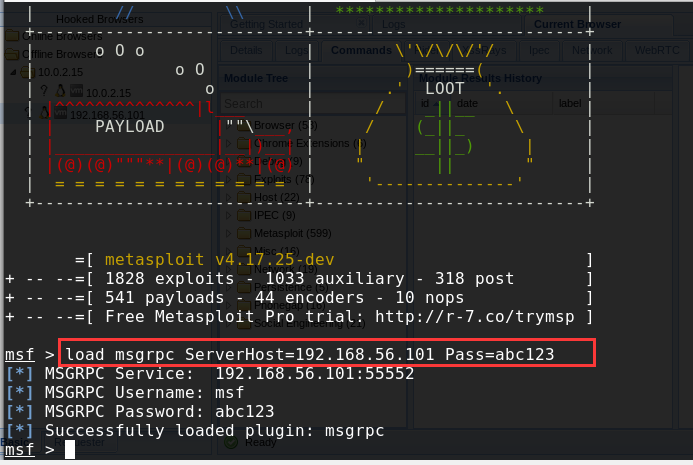Select the Commands tab in BeEF
The height and width of the screenshot is (465, 693).
point(361,50)
